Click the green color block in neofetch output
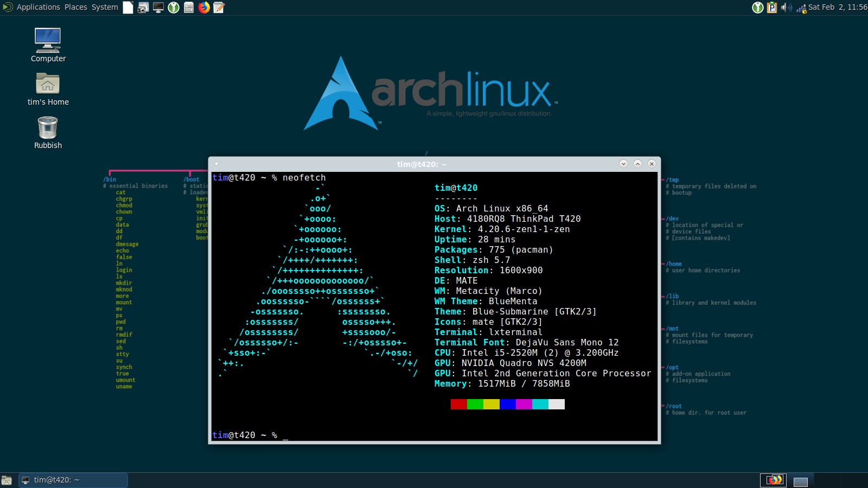Image resolution: width=868 pixels, height=488 pixels. click(x=475, y=404)
